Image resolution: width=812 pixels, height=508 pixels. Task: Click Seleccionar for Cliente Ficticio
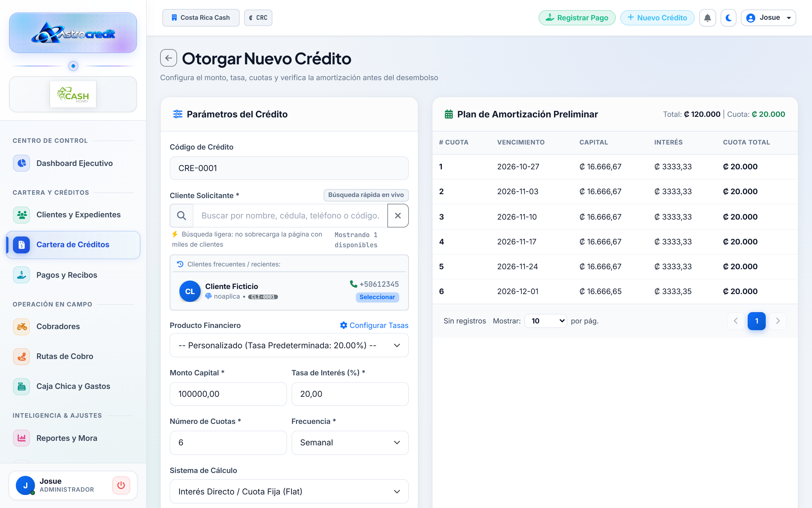[x=377, y=297]
